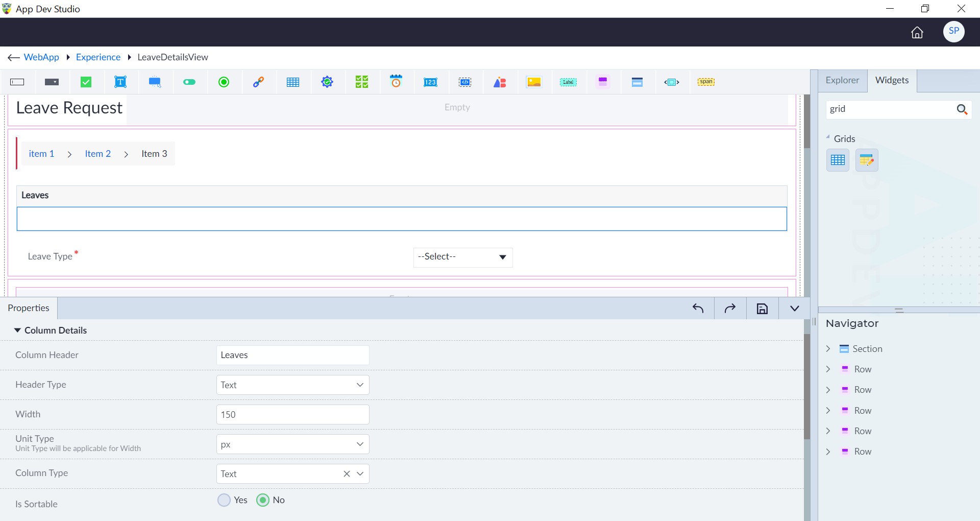Select the link widget icon
Viewport: 980px width, 521px height.
[258, 82]
